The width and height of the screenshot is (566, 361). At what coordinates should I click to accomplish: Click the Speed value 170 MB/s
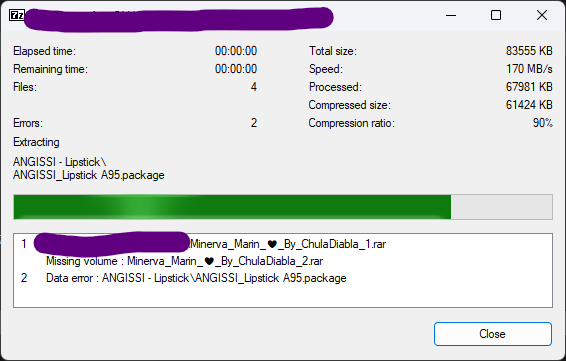click(x=529, y=69)
